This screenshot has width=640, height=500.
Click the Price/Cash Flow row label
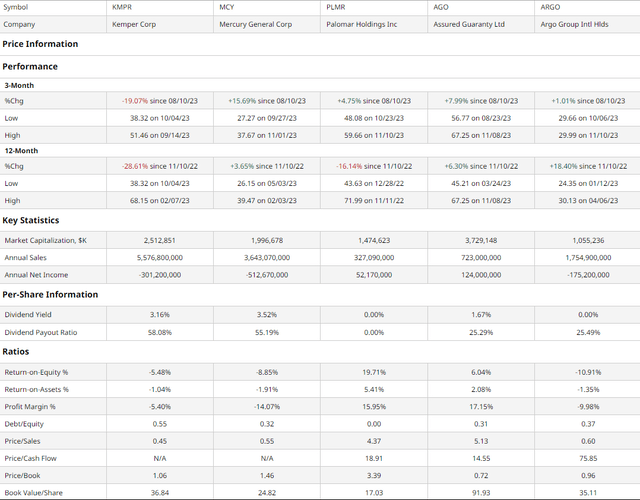[x=31, y=459]
